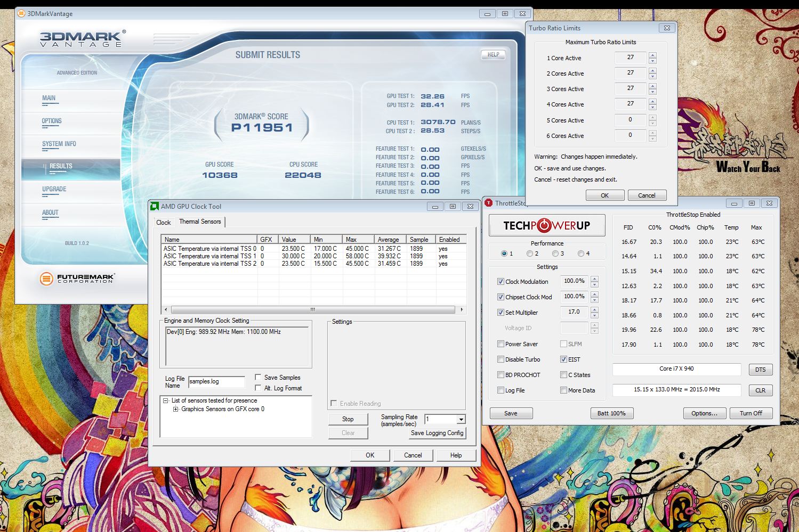The image size is (799, 532).
Task: Enable the Disable Turbo checkbox
Action: [501, 359]
